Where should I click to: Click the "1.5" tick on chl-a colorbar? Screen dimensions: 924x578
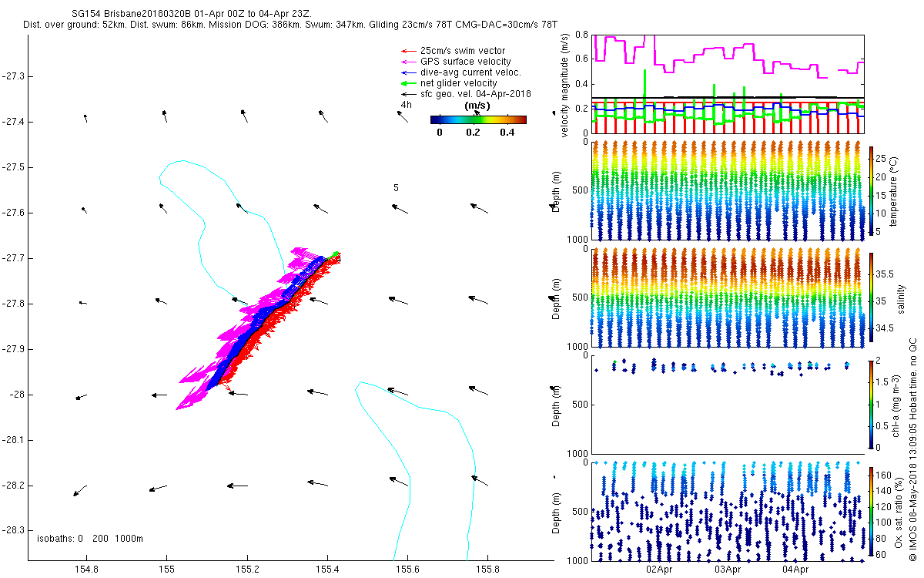[882, 381]
